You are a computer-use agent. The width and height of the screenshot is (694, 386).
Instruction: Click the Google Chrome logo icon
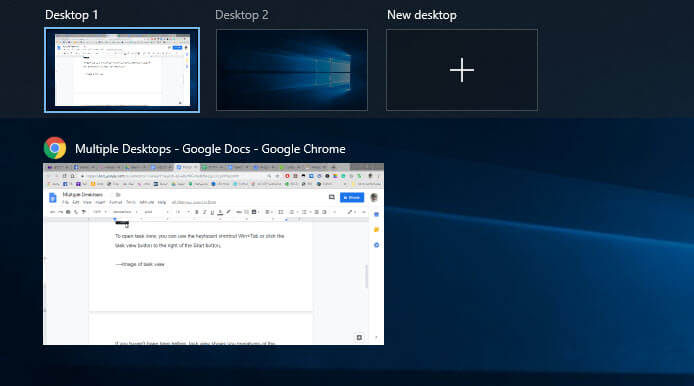point(55,148)
